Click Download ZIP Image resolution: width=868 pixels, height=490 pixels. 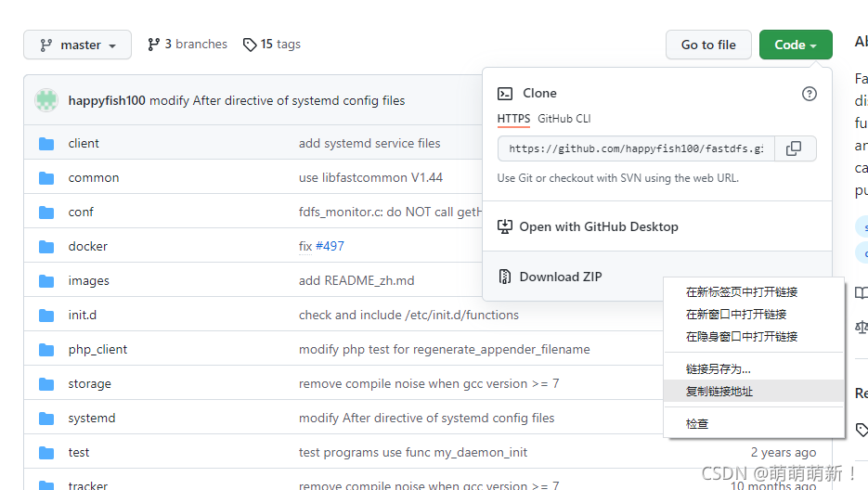[x=560, y=277]
